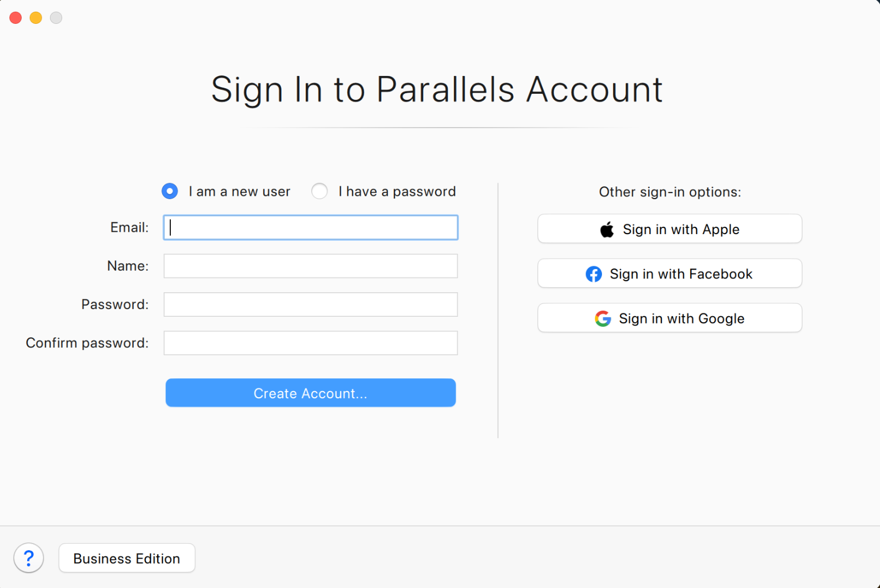
Task: Click the grayed-out zoom window button
Action: tap(56, 18)
